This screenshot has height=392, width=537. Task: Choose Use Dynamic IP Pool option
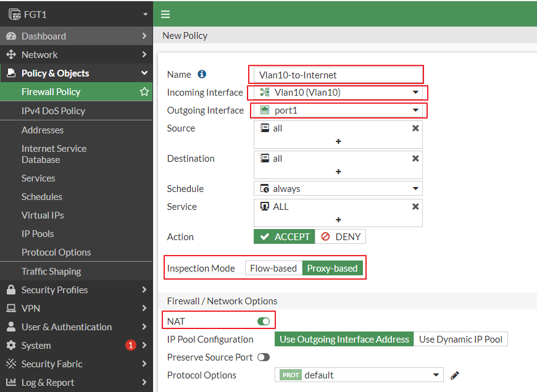pos(460,340)
